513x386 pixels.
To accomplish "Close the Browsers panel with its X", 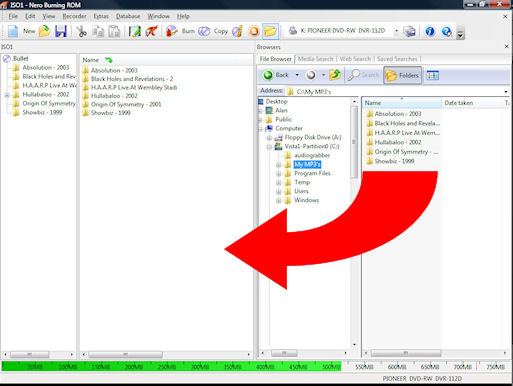I will point(506,47).
